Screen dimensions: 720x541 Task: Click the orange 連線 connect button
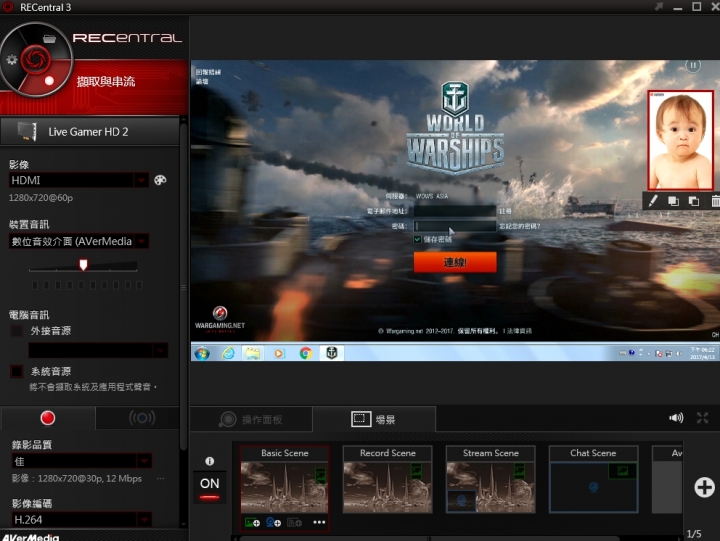click(455, 262)
